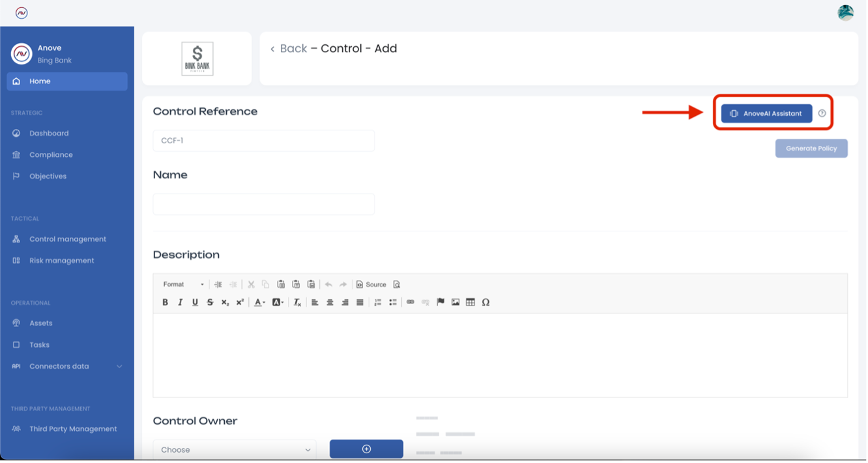
Task: Launch the AnoveAI Assistant
Action: [767, 113]
